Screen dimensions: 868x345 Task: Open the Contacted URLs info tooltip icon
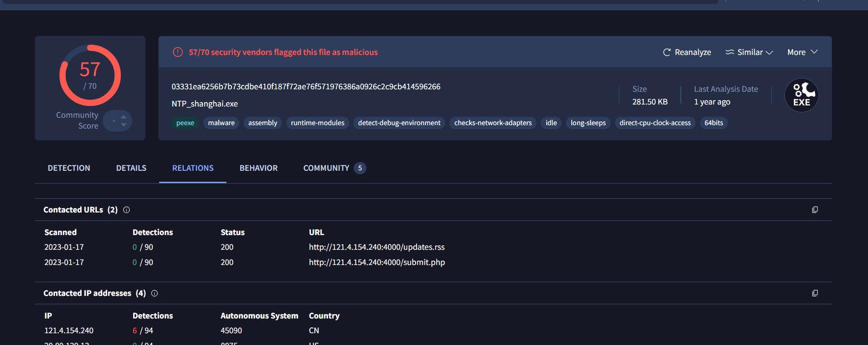coord(126,210)
